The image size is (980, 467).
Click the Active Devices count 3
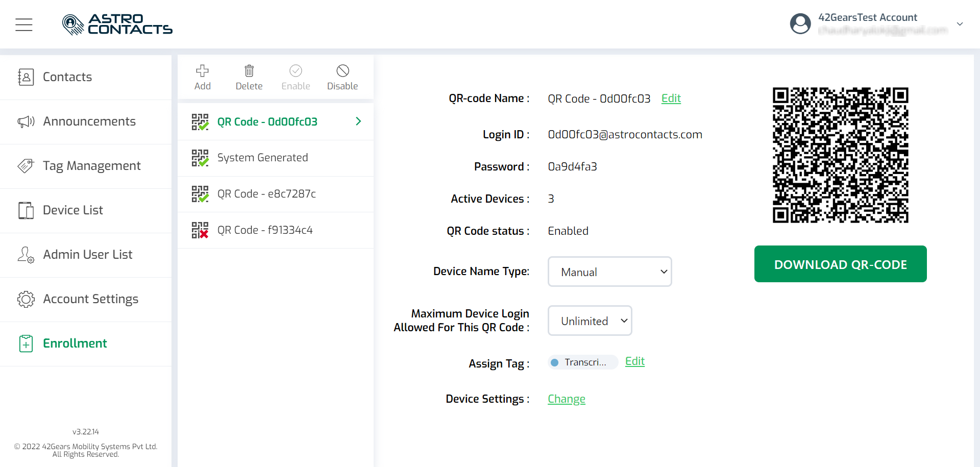551,199
